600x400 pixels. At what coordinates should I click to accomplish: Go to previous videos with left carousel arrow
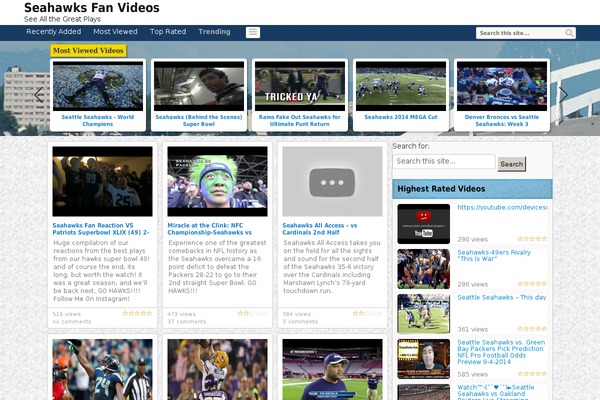pos(39,95)
